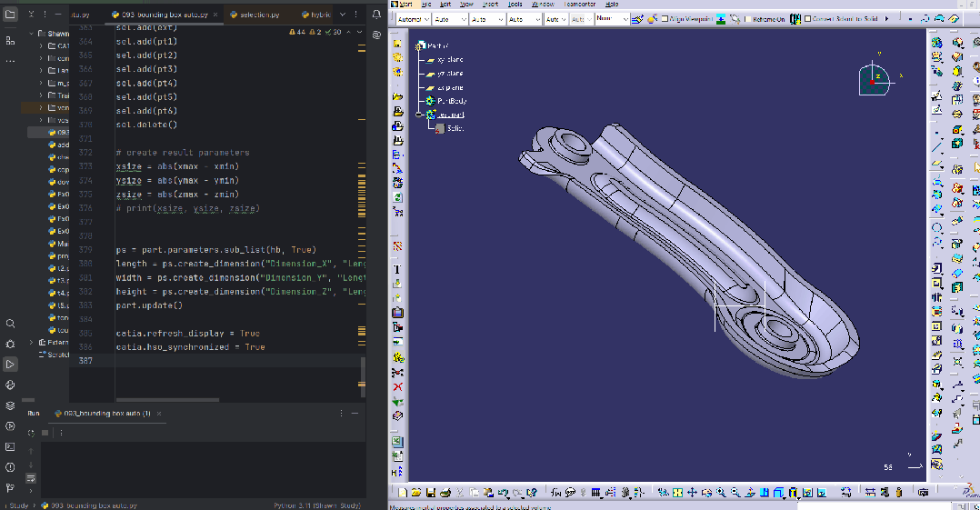The height and width of the screenshot is (510, 980).
Task: Select the xy plane tree node
Action: (450, 59)
